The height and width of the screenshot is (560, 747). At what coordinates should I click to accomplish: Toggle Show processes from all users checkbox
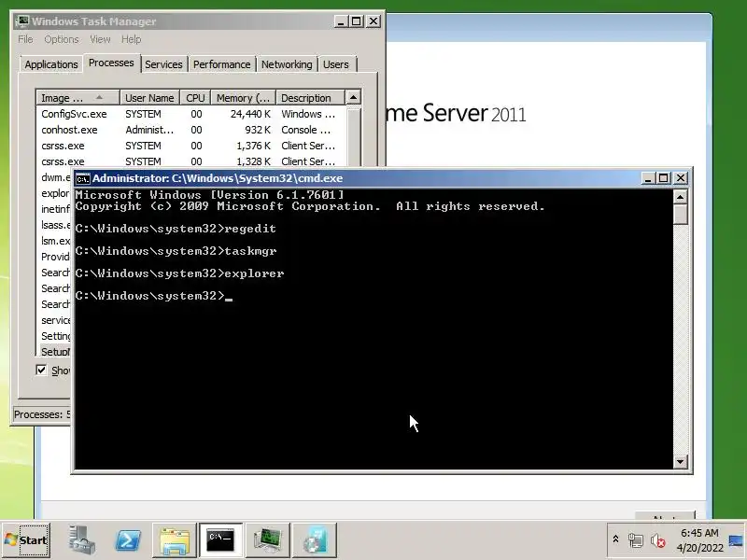[x=41, y=370]
